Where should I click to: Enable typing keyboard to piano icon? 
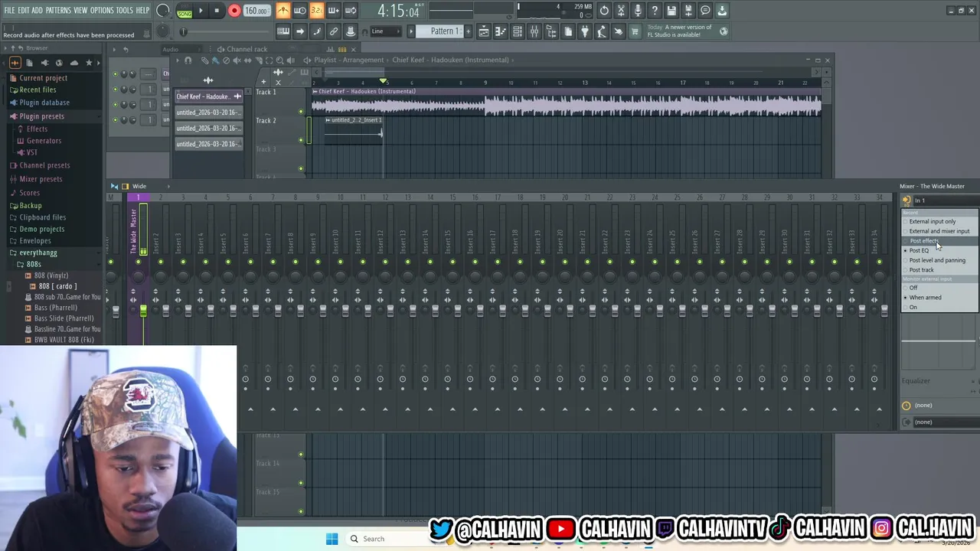click(x=283, y=31)
